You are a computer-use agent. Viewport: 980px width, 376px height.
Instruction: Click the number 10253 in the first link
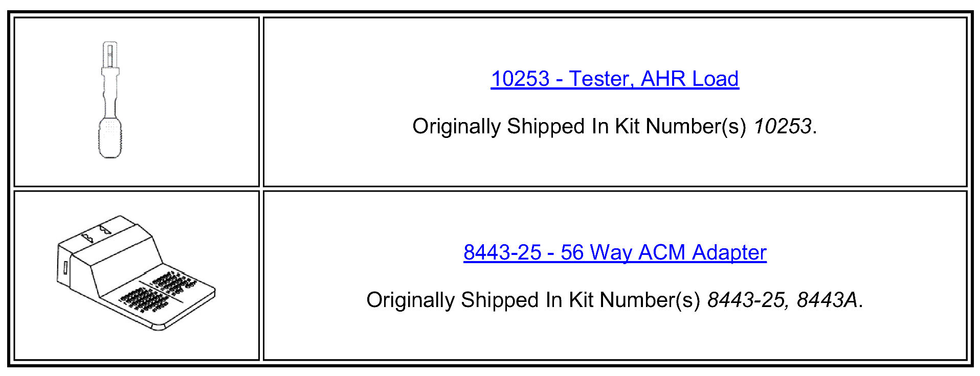click(x=520, y=79)
